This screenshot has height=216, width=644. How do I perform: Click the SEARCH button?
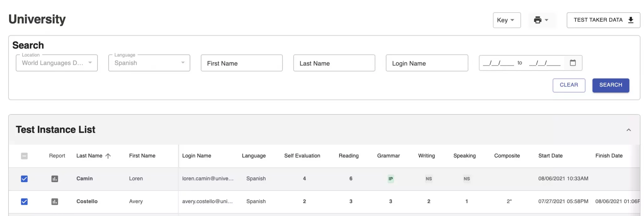(611, 85)
